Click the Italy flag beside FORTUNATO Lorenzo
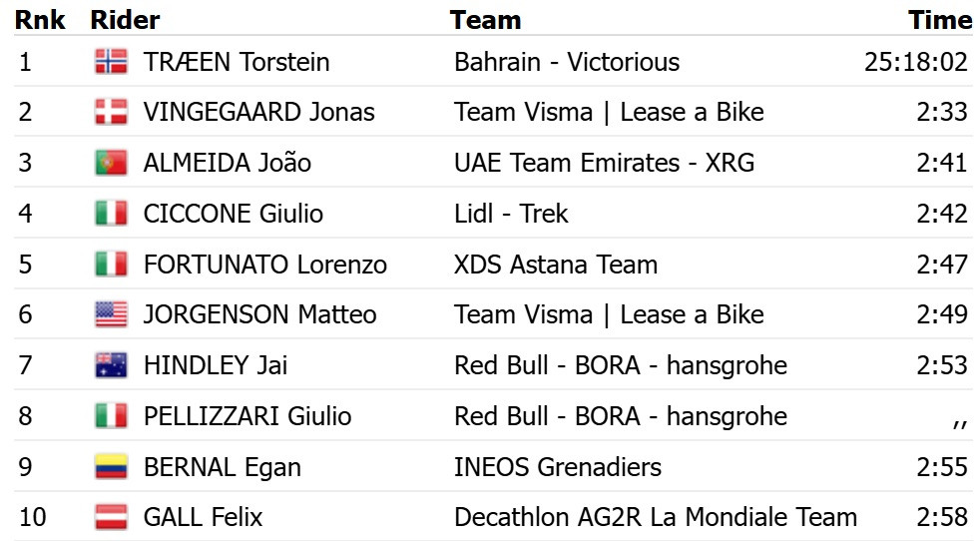Screen dimensions: 980x541 111,264
